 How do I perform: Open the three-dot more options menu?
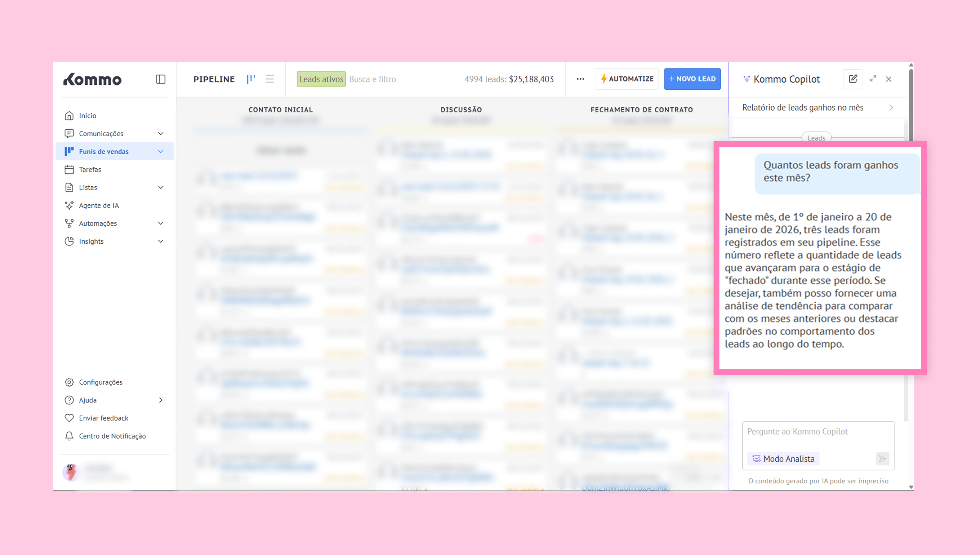580,79
